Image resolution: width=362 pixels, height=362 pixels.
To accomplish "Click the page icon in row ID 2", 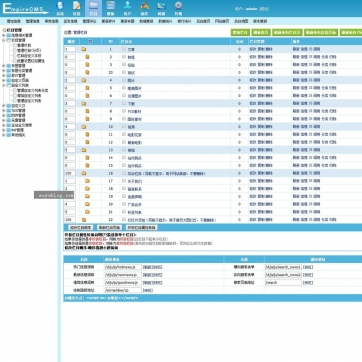I will tap(87, 57).
